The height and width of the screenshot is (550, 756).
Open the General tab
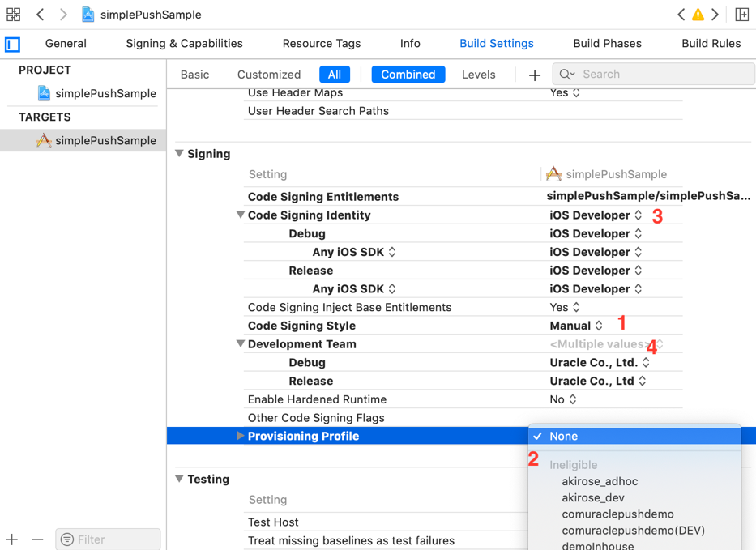click(66, 44)
